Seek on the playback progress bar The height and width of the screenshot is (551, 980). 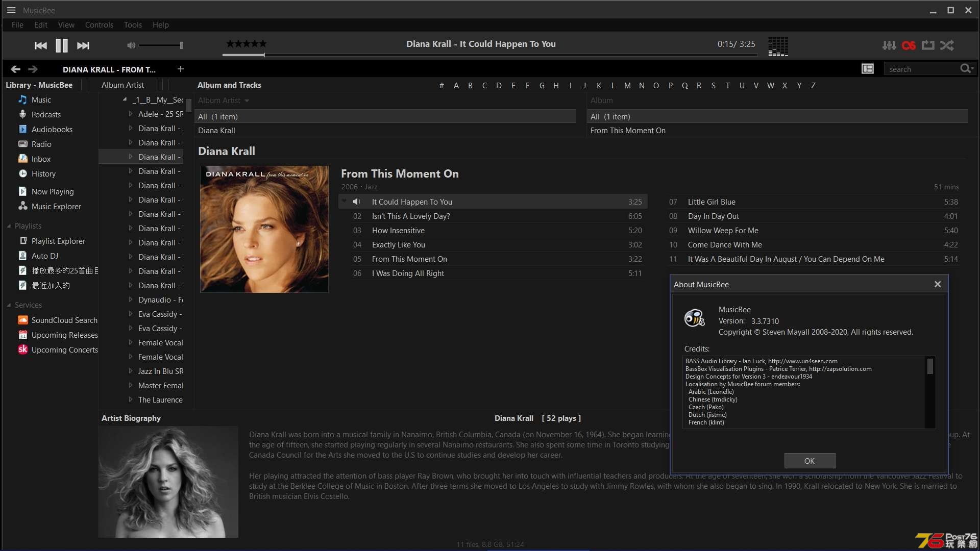point(490,55)
